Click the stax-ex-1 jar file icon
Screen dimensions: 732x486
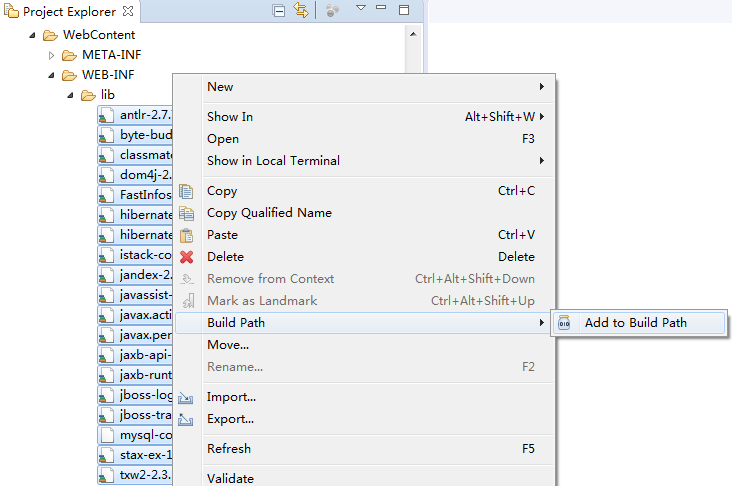point(106,455)
